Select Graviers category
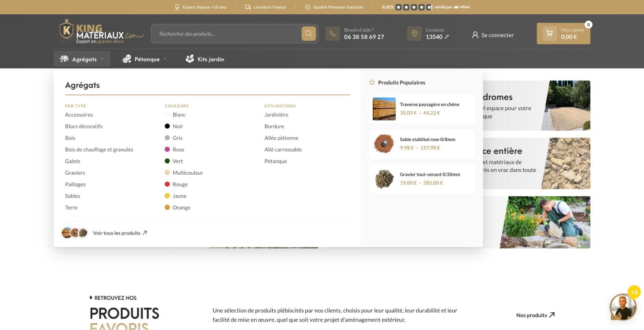The height and width of the screenshot is (330, 644). (75, 173)
